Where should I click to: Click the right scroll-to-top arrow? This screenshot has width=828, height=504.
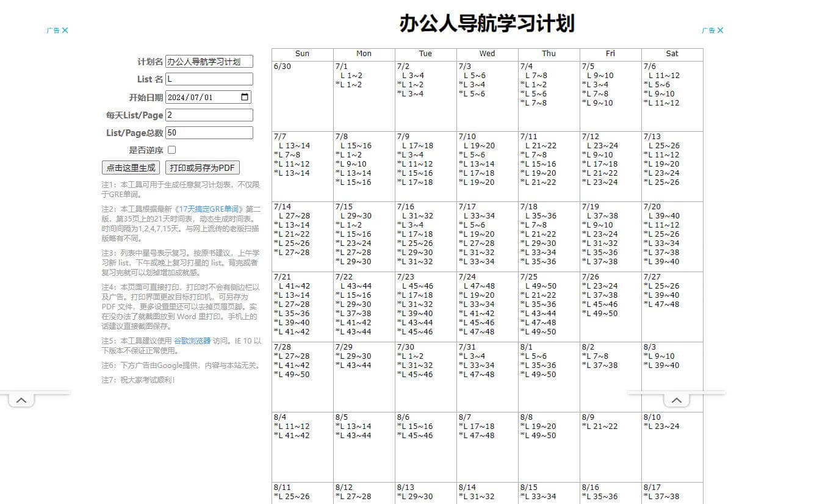(676, 400)
